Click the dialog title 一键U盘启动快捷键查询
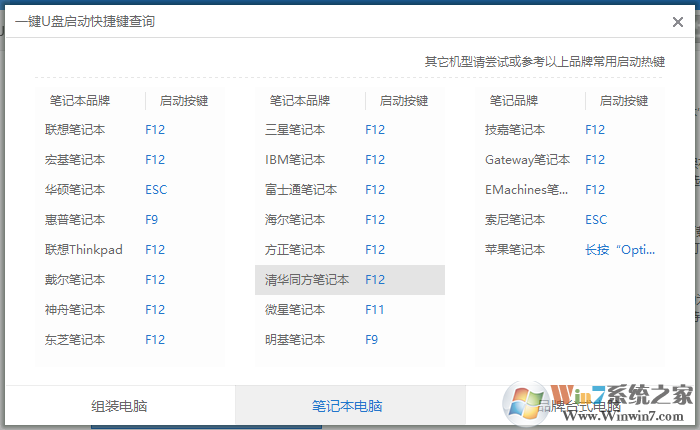The height and width of the screenshot is (430, 700). coord(85,21)
